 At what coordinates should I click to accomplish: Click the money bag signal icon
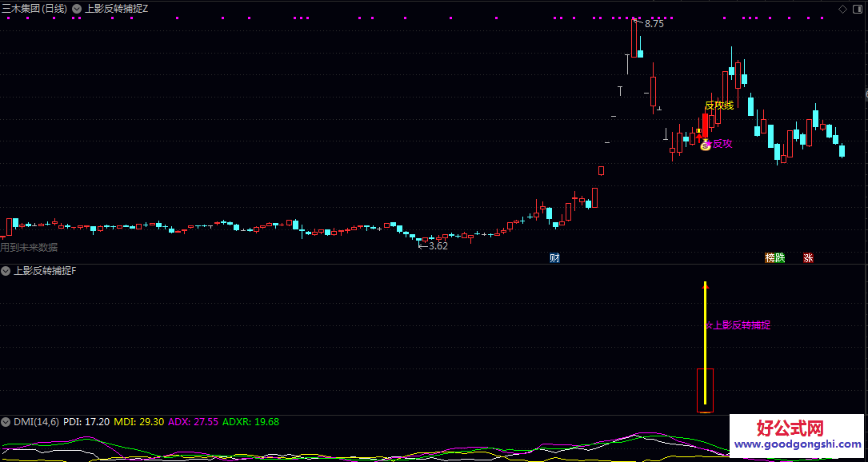(x=705, y=145)
